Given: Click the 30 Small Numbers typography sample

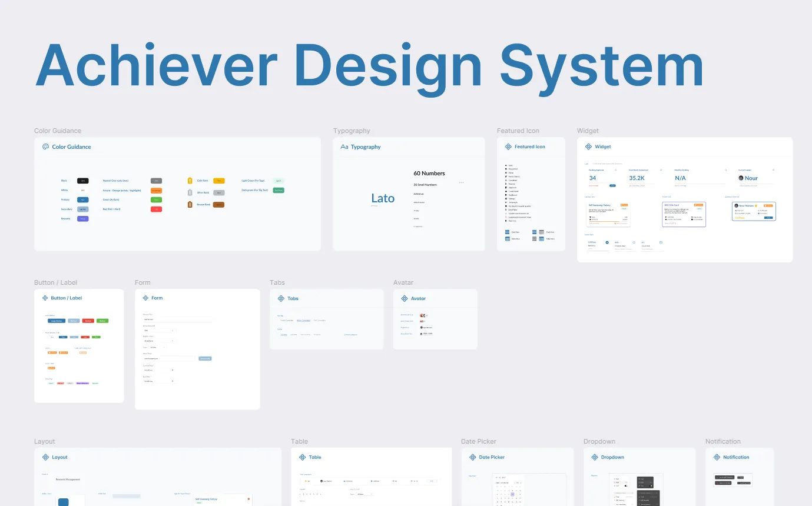Looking at the screenshot, I should point(425,185).
